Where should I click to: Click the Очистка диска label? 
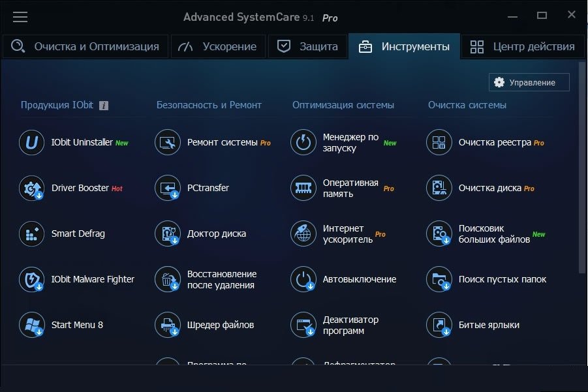pyautogui.click(x=489, y=188)
